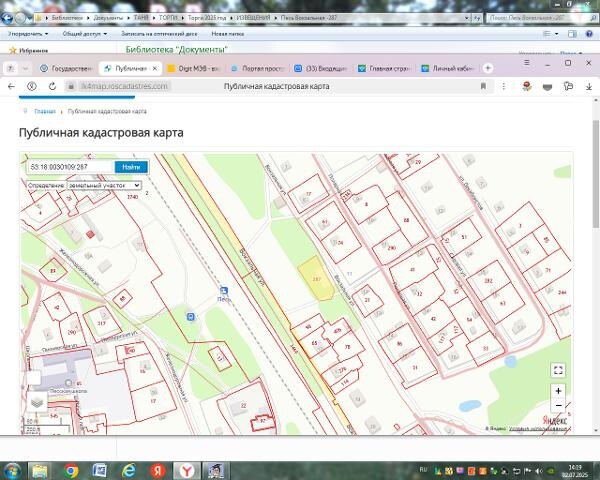Click the cadastral number search field
This screenshot has width=600, height=480.
click(70, 167)
